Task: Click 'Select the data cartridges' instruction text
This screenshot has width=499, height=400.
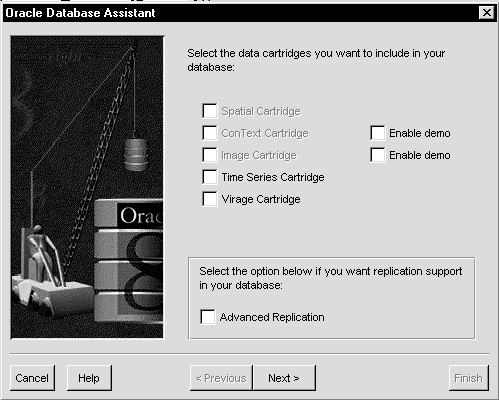Action: (316, 60)
